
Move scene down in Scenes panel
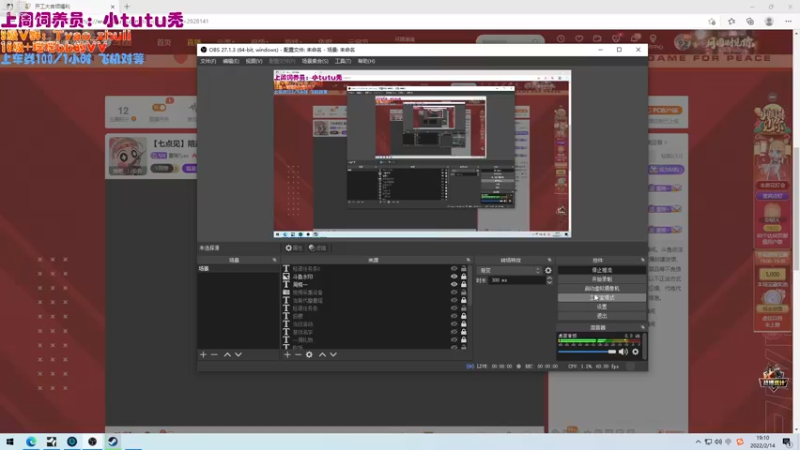click(x=238, y=355)
